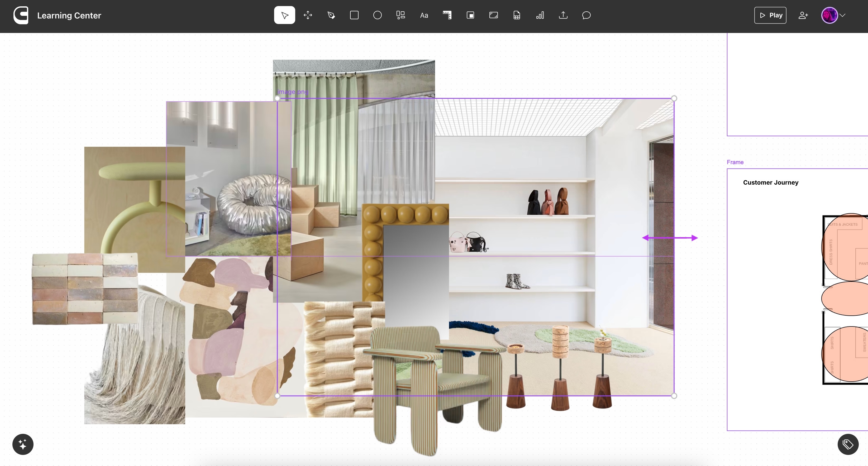This screenshot has height=466, width=868.
Task: Click the bottom-right selection handle
Action: 674,396
